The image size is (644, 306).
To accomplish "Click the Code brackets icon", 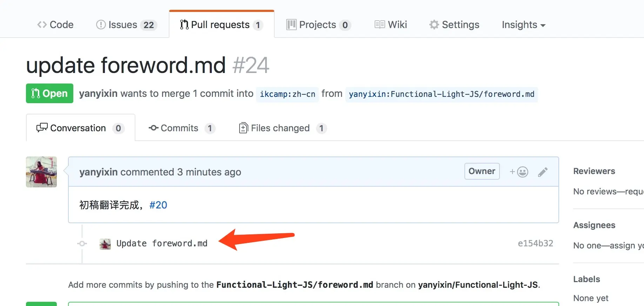I will tap(42, 25).
